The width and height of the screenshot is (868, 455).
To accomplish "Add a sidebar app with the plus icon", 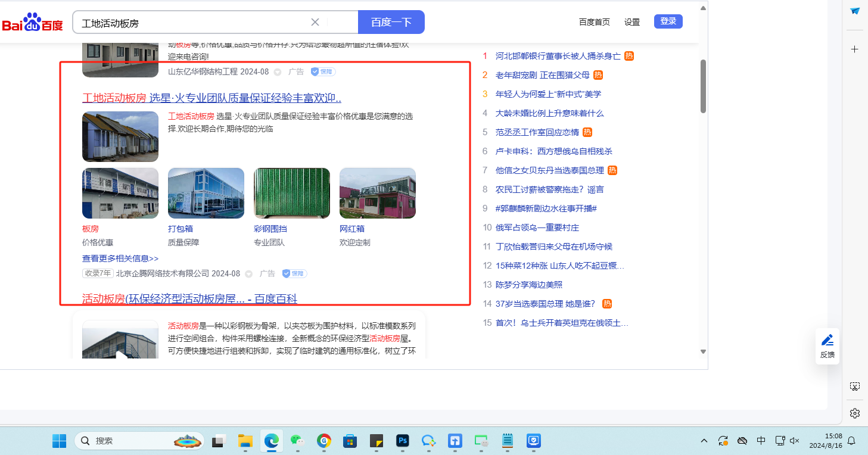I will [855, 49].
